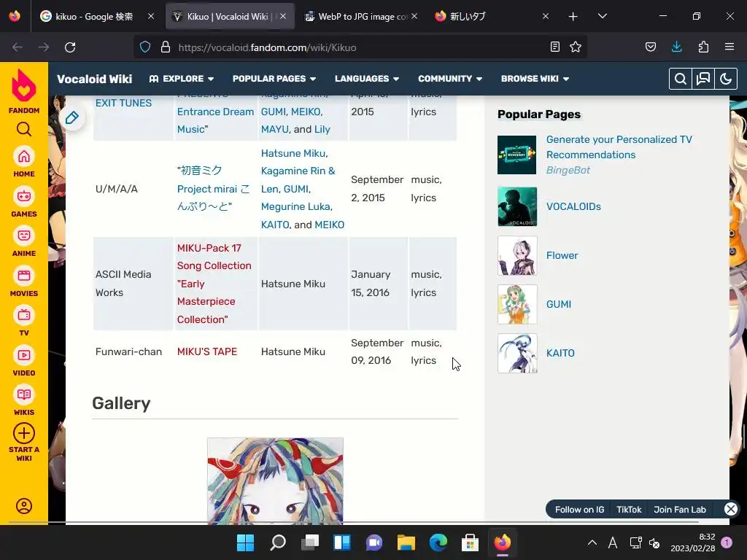Show hidden system tray icons
This screenshot has height=560, width=747.
point(592,542)
